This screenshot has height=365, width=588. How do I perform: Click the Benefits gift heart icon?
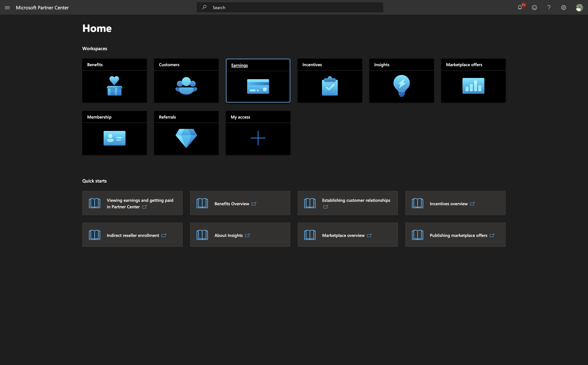pos(115,86)
